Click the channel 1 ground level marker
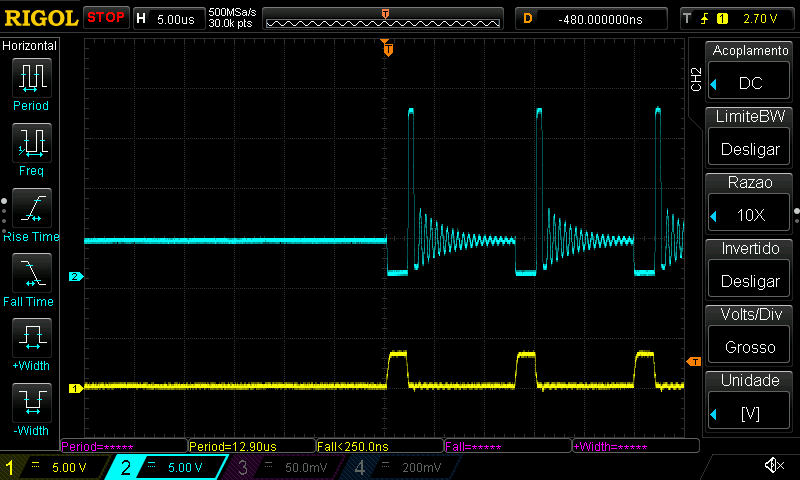 [76, 388]
